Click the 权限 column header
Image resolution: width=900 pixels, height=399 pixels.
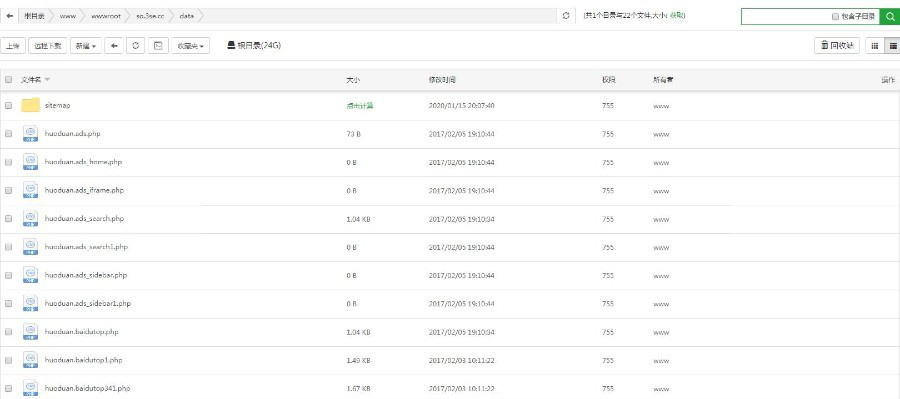(609, 80)
